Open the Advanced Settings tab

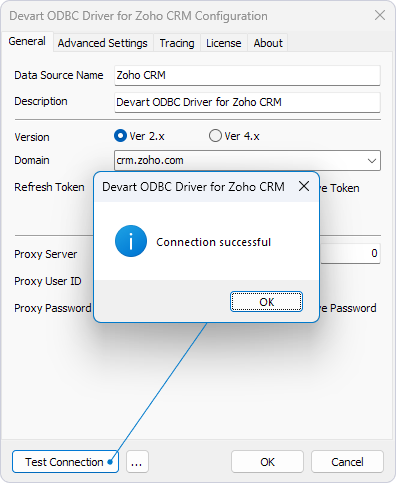103,43
